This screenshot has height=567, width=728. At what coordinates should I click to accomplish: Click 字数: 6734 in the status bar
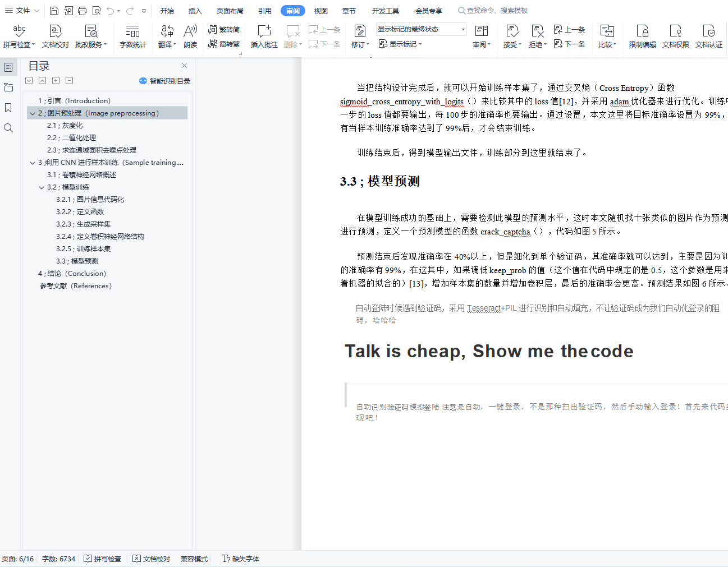pyautogui.click(x=58, y=559)
